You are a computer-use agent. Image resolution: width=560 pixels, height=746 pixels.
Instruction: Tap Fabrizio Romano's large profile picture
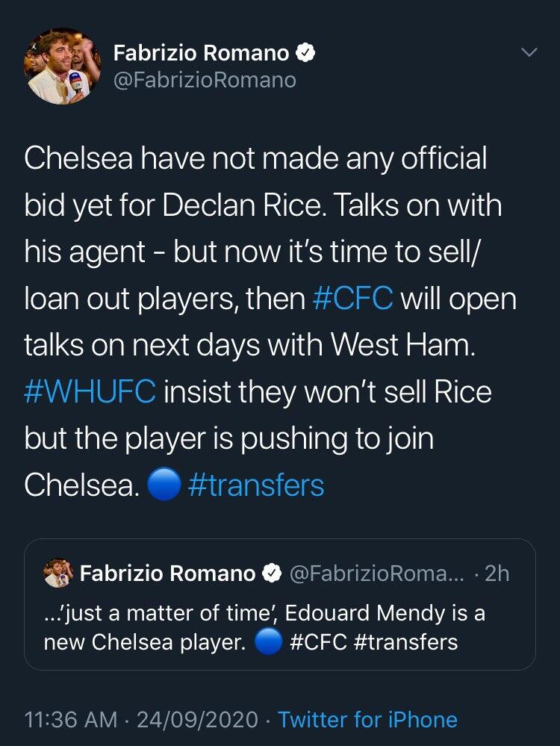[63, 66]
